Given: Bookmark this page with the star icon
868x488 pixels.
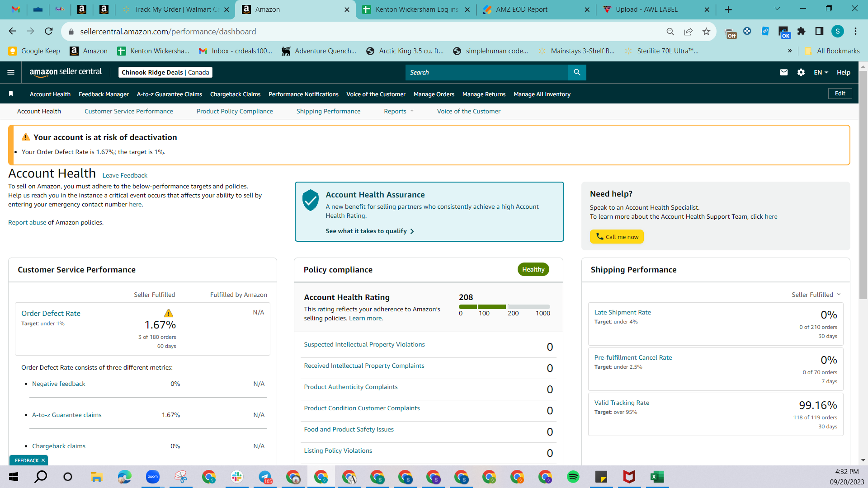Looking at the screenshot, I should 706,31.
